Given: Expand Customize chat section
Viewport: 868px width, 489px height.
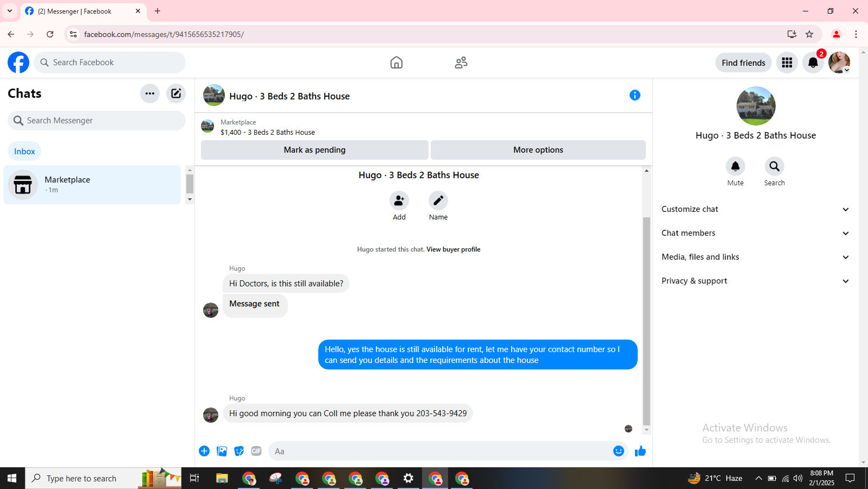Looking at the screenshot, I should [755, 209].
